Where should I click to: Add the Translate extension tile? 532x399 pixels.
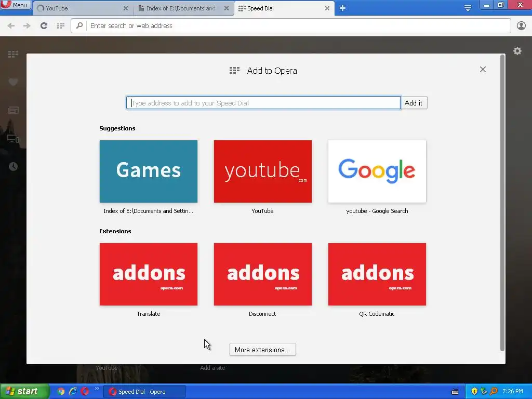click(x=149, y=274)
